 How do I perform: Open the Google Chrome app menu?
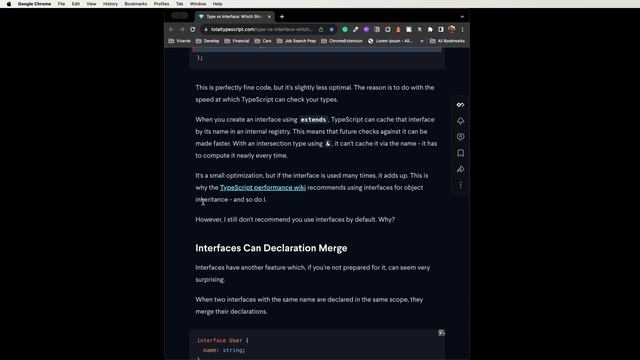click(x=34, y=4)
